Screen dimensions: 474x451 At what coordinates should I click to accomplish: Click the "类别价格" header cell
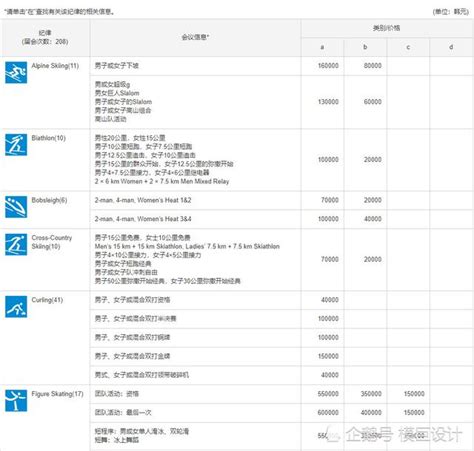387,28
